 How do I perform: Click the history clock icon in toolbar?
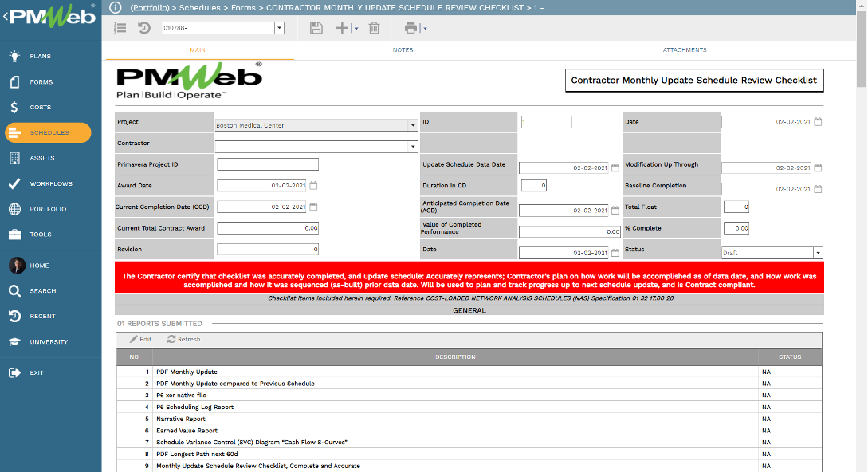[144, 28]
